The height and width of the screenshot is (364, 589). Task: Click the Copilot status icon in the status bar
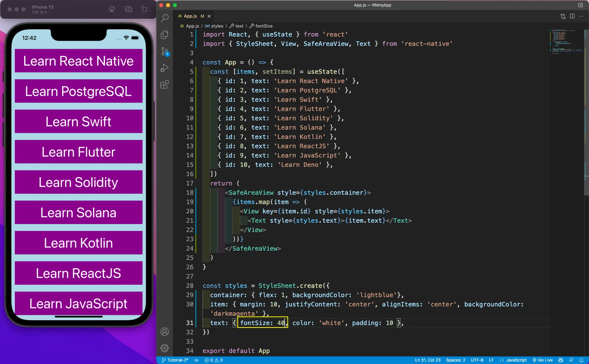click(561, 360)
